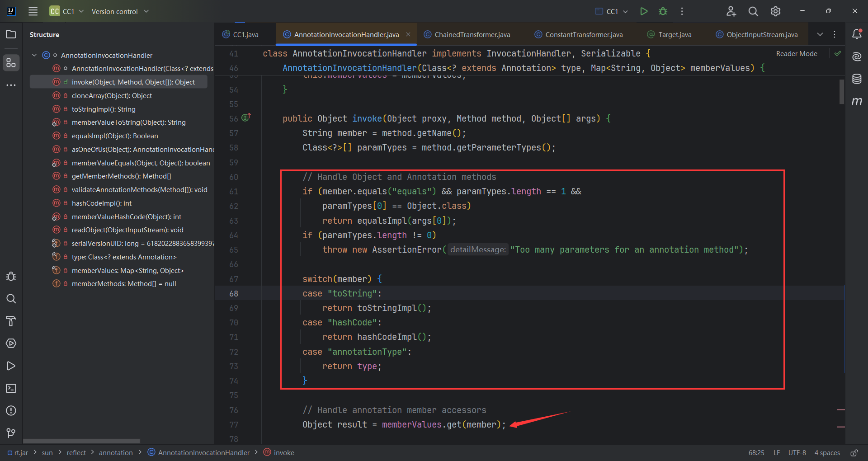Debug the CC1 configuration

tap(663, 11)
